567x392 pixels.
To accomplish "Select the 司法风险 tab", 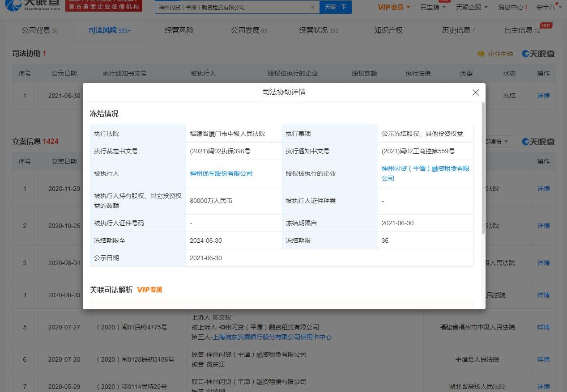I will point(110,30).
